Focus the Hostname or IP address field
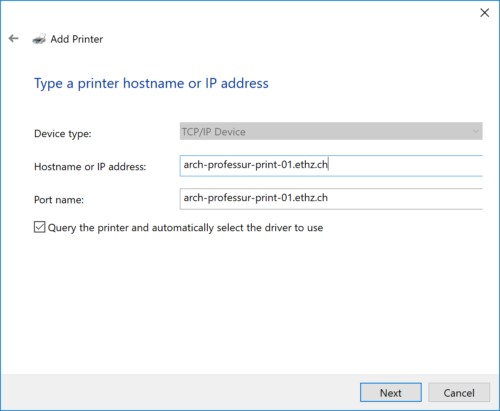Image resolution: width=500 pixels, height=411 pixels. 331,165
